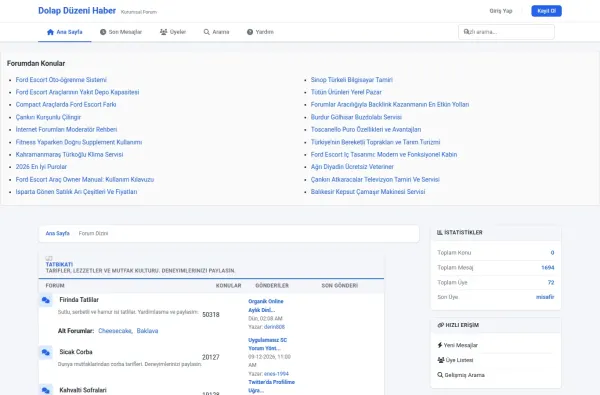The image size is (600, 395).
Task: Open Ağrı Diyadin Ücretsiz Veteriner topic
Action: (x=352, y=166)
